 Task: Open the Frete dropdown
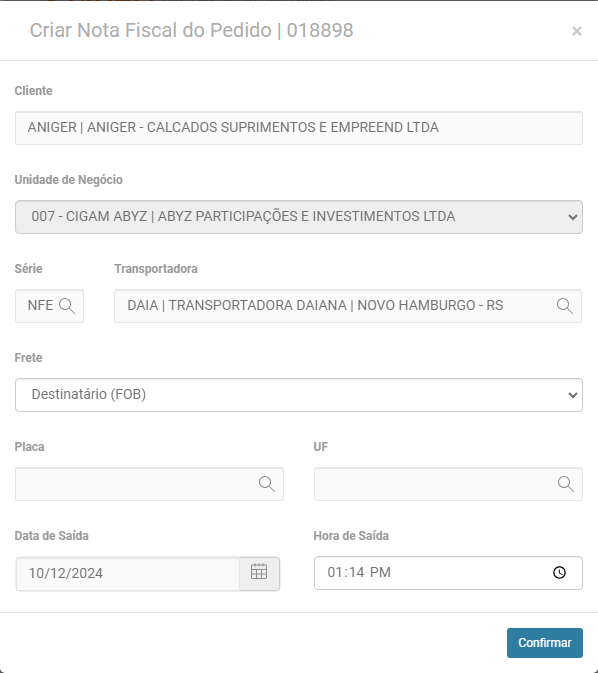pos(299,395)
